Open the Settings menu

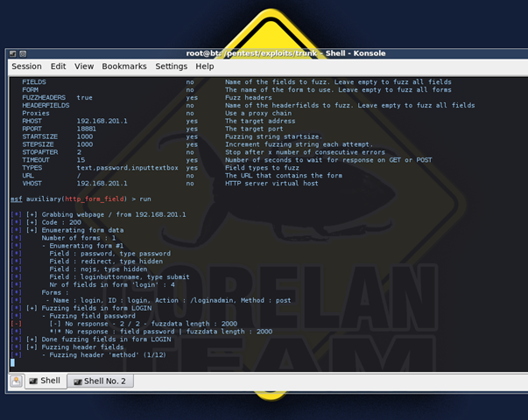pos(171,66)
